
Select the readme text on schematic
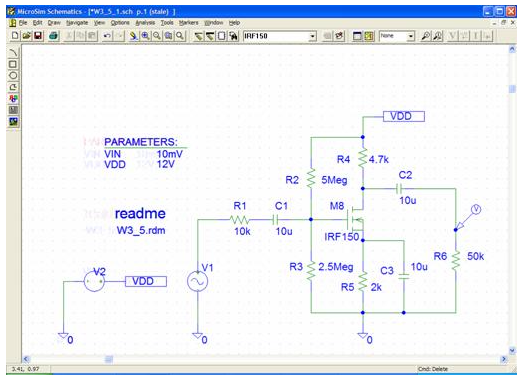tap(140, 214)
